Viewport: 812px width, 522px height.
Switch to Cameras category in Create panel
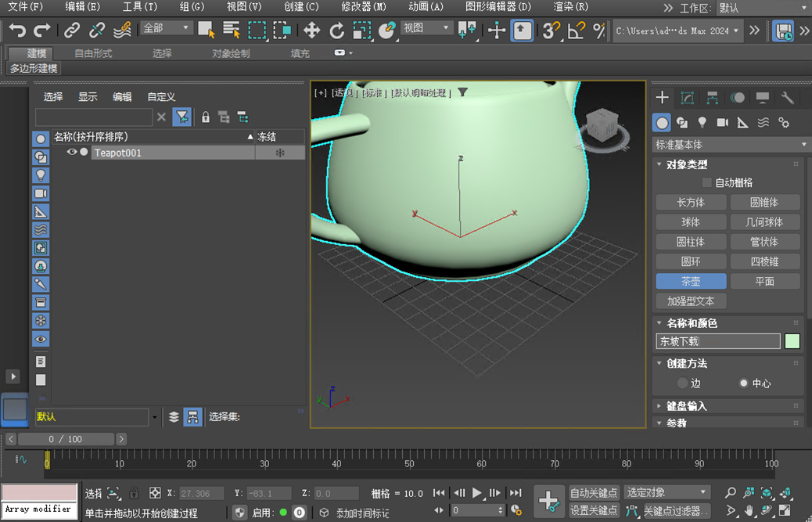722,122
